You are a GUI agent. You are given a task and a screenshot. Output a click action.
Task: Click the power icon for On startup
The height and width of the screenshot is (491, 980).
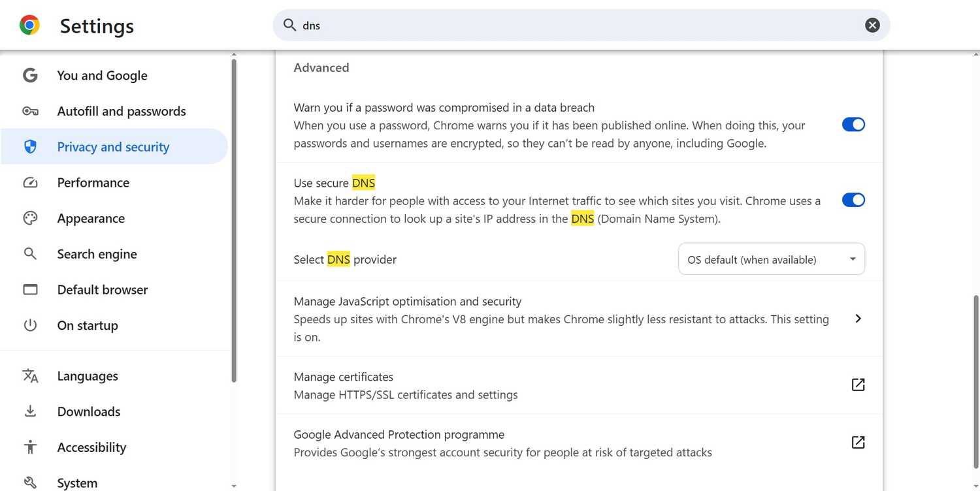(x=30, y=325)
